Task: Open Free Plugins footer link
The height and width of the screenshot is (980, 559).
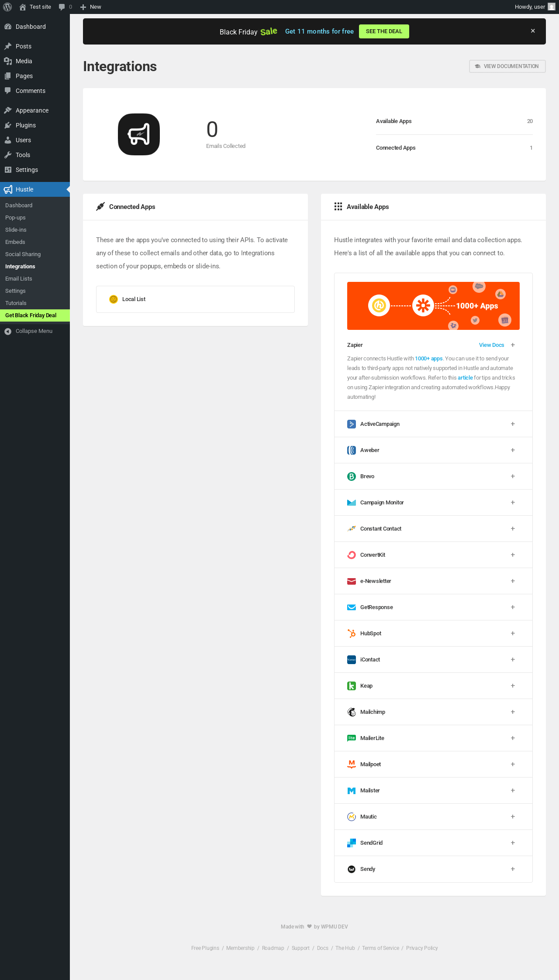Action: tap(205, 948)
